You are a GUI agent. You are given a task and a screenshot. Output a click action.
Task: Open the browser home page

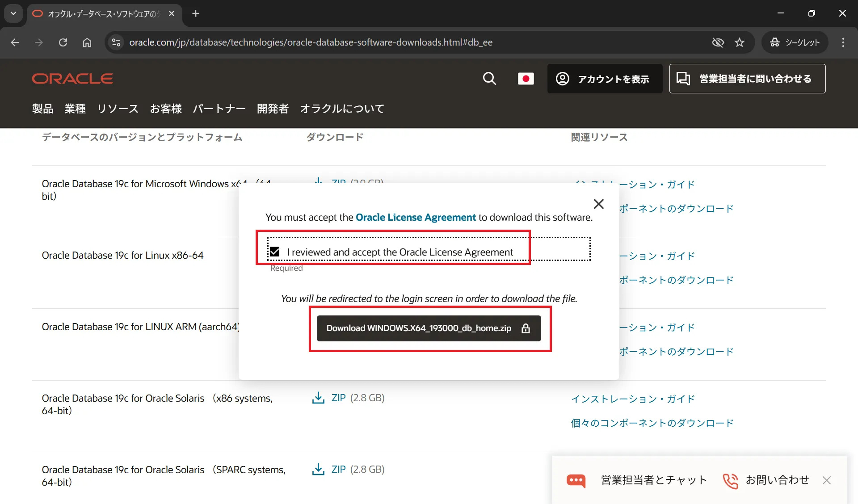tap(87, 42)
